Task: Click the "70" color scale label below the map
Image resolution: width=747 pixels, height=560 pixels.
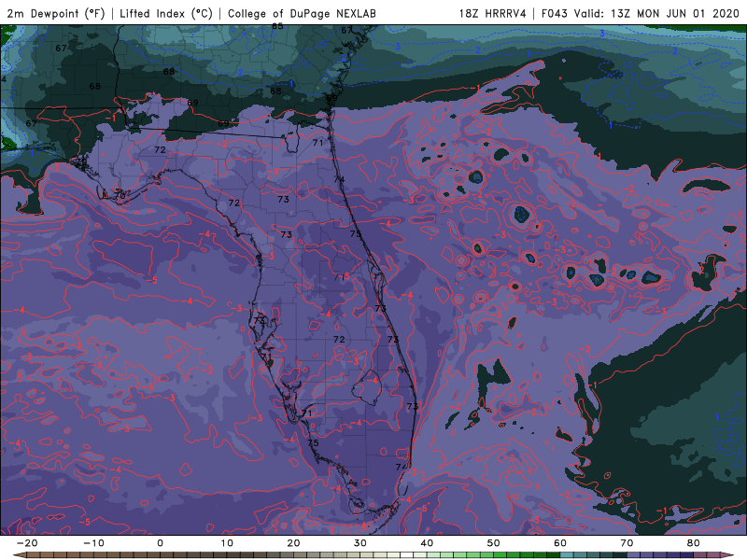Action: pos(627,543)
